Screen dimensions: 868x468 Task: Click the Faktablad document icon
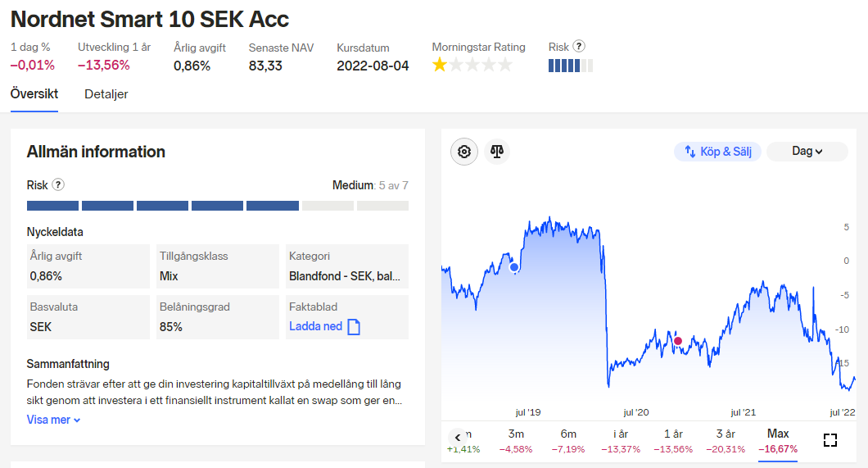354,327
